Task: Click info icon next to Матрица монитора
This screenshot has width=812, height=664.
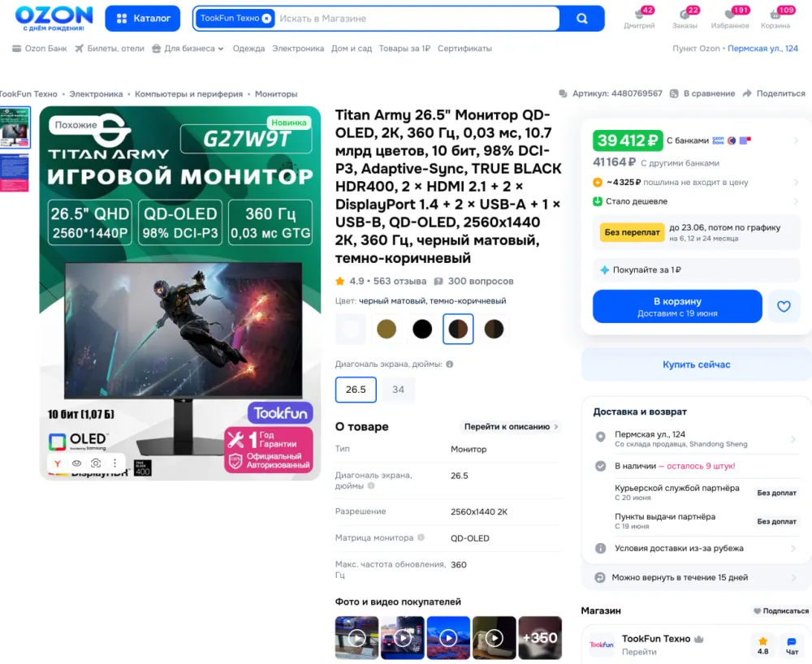Action: pyautogui.click(x=421, y=537)
